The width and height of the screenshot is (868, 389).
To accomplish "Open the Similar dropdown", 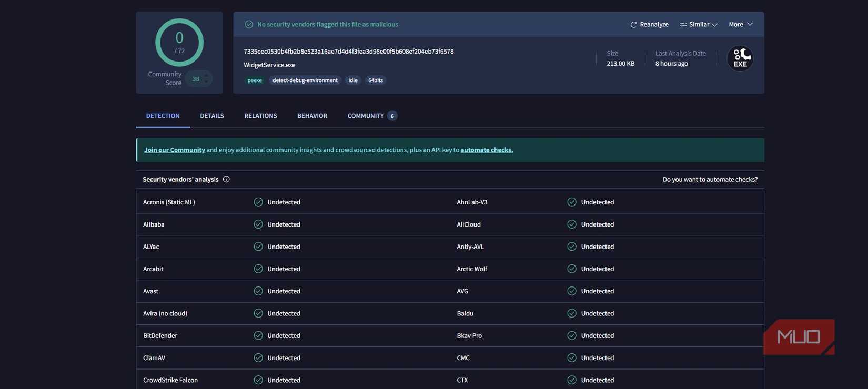I will (699, 25).
